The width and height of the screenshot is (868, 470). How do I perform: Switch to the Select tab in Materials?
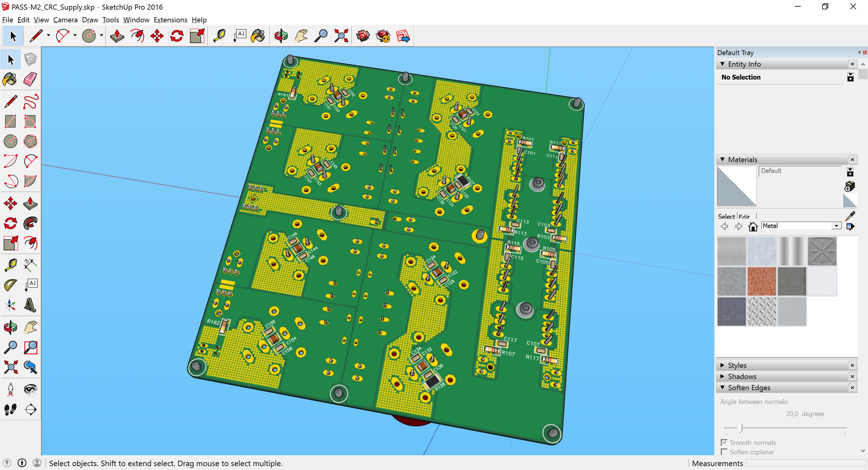tap(726, 216)
